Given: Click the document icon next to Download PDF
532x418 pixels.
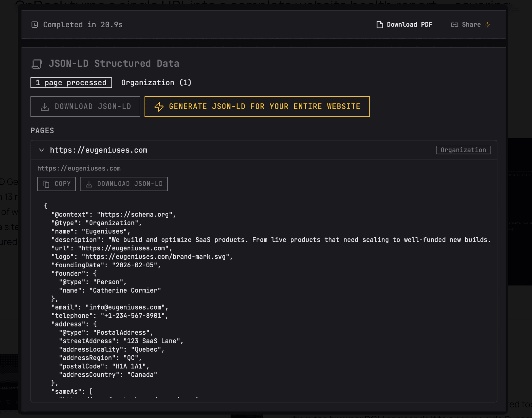Looking at the screenshot, I should point(379,24).
